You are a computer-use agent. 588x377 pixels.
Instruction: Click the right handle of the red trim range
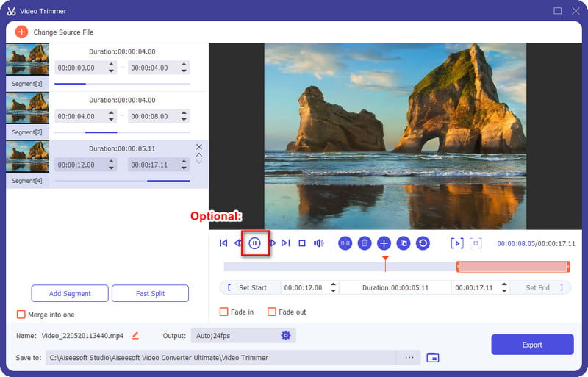568,267
